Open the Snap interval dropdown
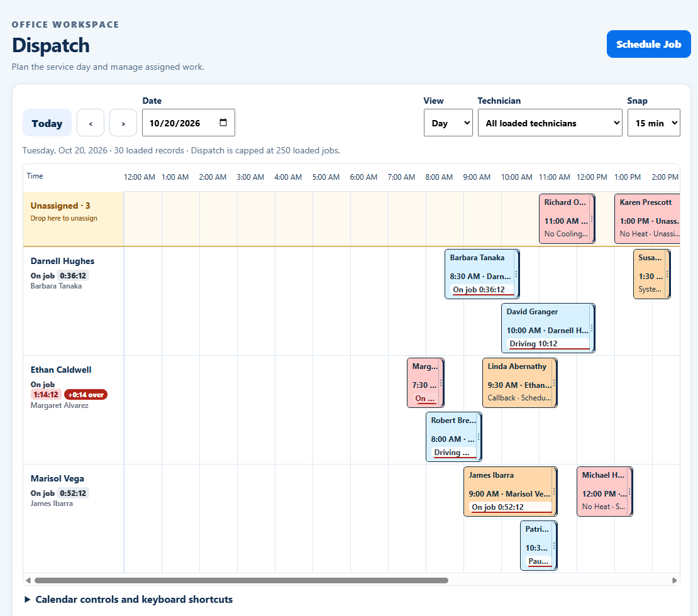This screenshot has height=616, width=698. coord(653,123)
